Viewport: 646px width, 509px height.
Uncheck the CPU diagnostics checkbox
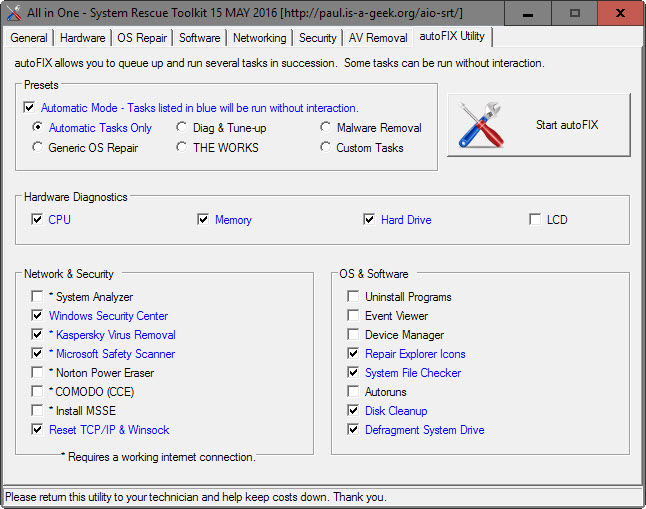[37, 219]
